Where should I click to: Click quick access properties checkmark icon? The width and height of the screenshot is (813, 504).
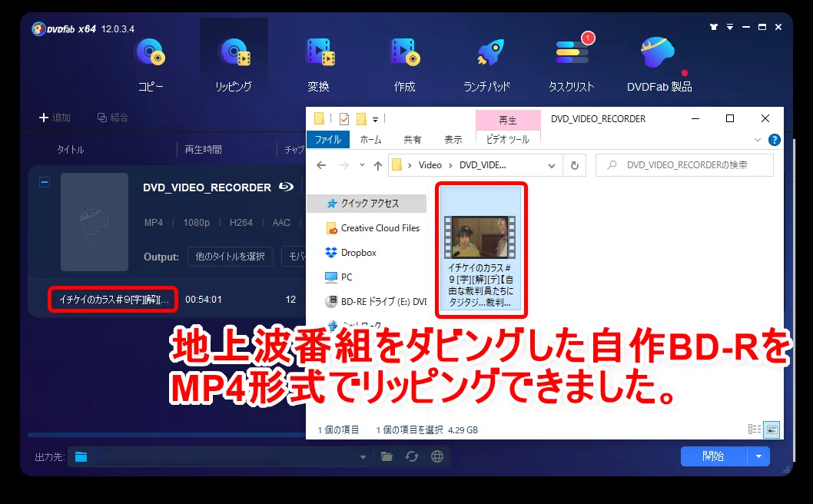point(343,119)
